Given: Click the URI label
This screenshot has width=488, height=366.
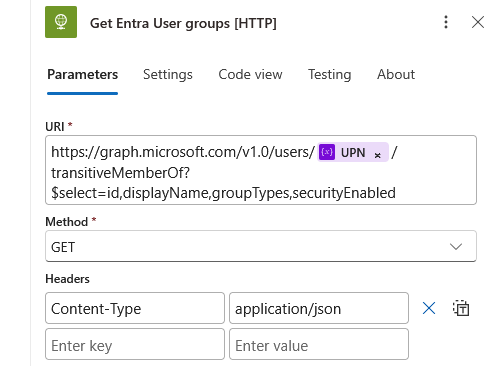Looking at the screenshot, I should point(55,127).
